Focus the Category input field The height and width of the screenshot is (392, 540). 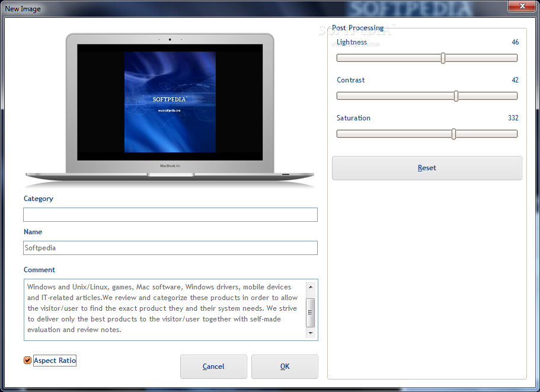(x=170, y=215)
